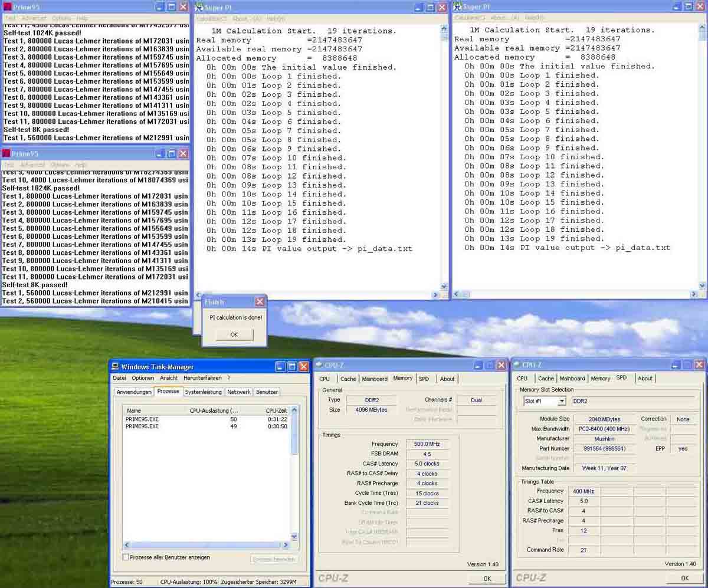
Task: Switch to the Benutzer tab
Action: (267, 392)
